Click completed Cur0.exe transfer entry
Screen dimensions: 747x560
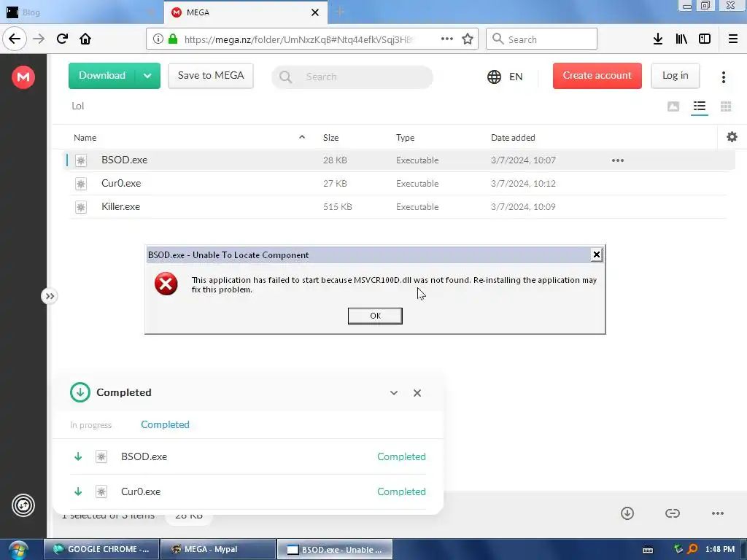pyautogui.click(x=248, y=491)
